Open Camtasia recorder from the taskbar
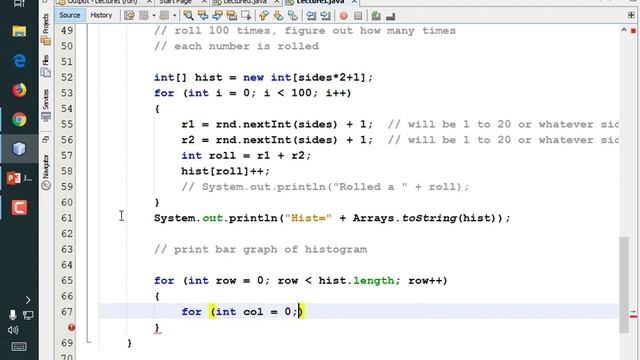This screenshot has width=640, height=360. (x=19, y=208)
